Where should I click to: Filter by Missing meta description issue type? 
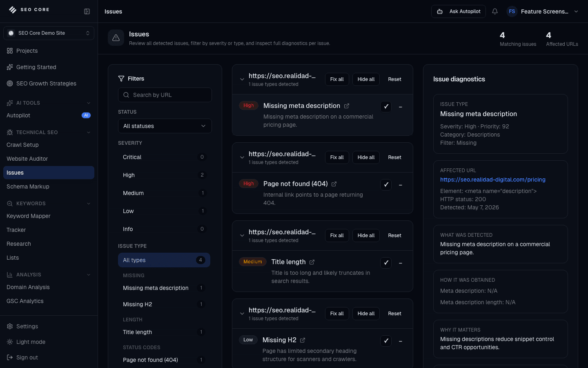(164, 288)
